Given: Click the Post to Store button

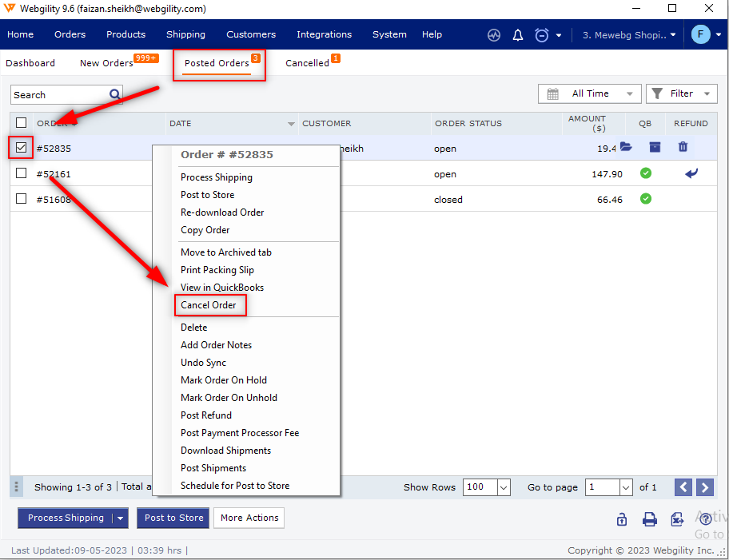Looking at the screenshot, I should [173, 518].
